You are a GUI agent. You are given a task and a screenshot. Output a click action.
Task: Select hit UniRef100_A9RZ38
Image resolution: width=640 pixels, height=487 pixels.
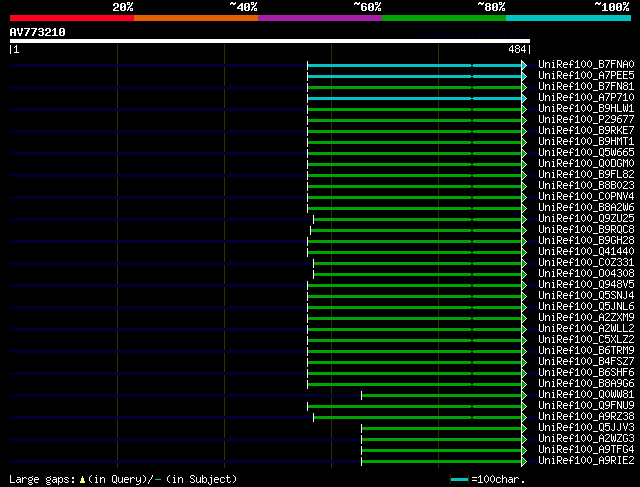pos(586,417)
